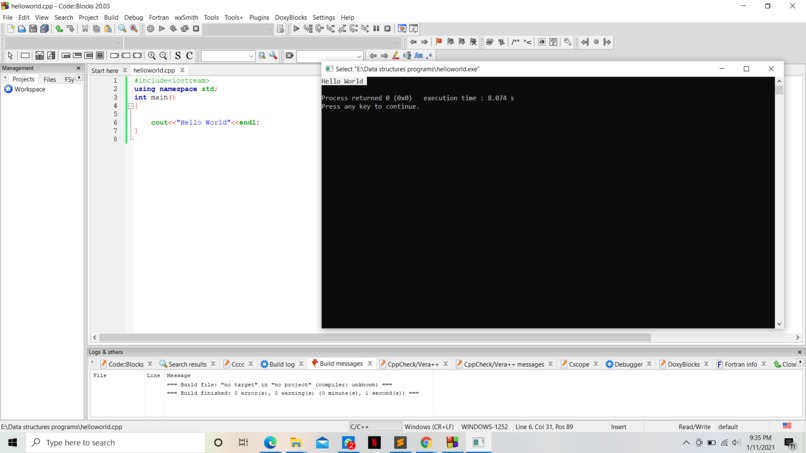This screenshot has width=806, height=453.
Task: Pause the debugger with break icon
Action: point(376,29)
